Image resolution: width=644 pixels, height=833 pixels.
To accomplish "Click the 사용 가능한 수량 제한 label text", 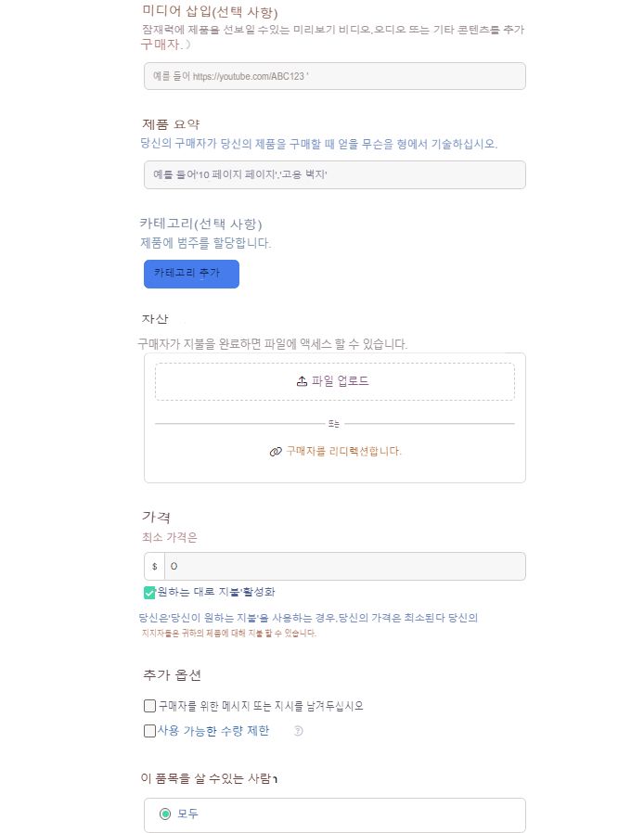I will [213, 731].
